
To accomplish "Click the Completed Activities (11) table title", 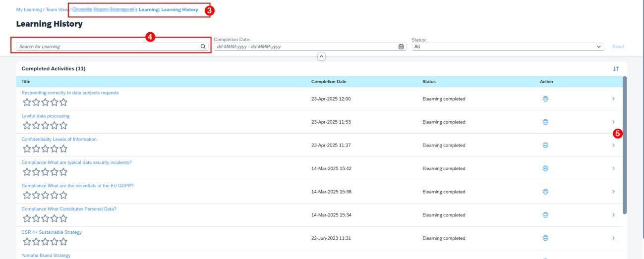I will point(54,69).
